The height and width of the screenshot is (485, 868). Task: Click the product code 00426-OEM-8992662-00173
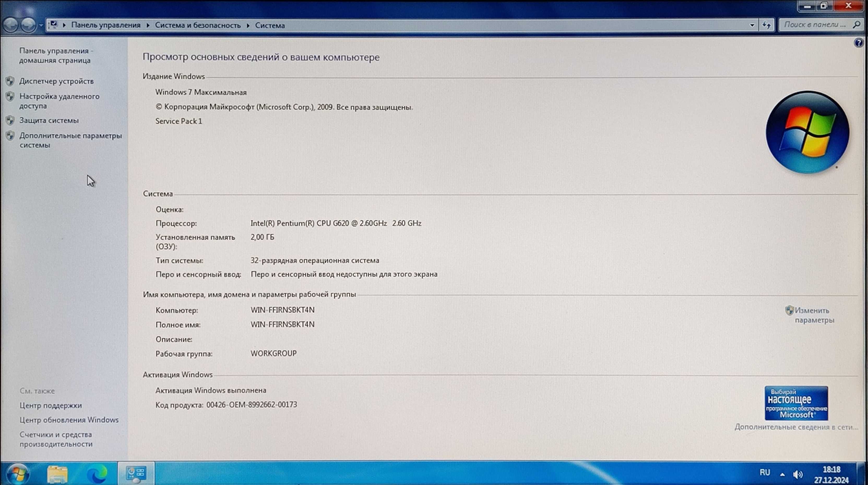pos(252,405)
